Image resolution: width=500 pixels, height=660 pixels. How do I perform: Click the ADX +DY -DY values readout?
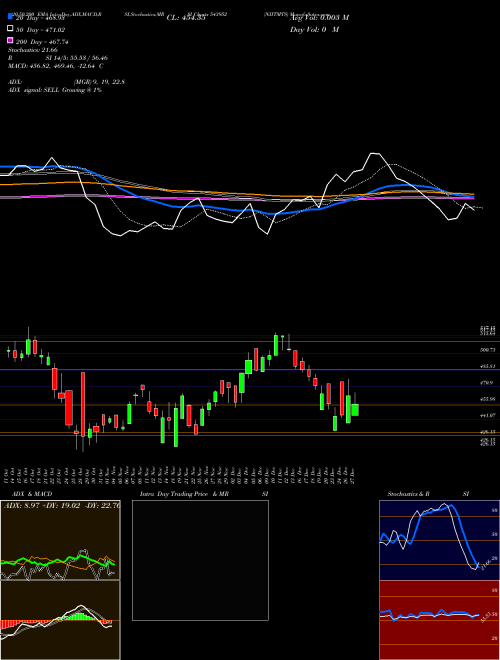[62, 505]
